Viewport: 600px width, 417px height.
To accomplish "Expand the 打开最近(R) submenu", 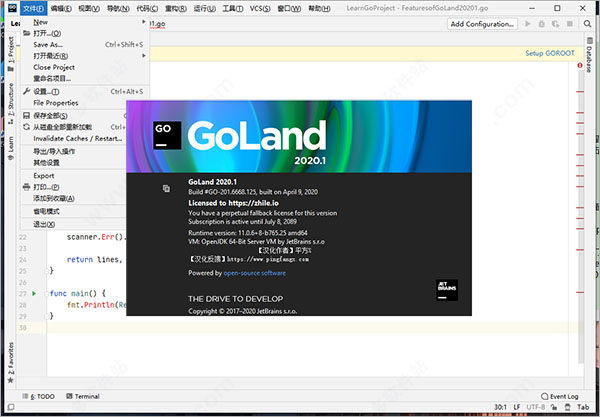I will pos(144,55).
